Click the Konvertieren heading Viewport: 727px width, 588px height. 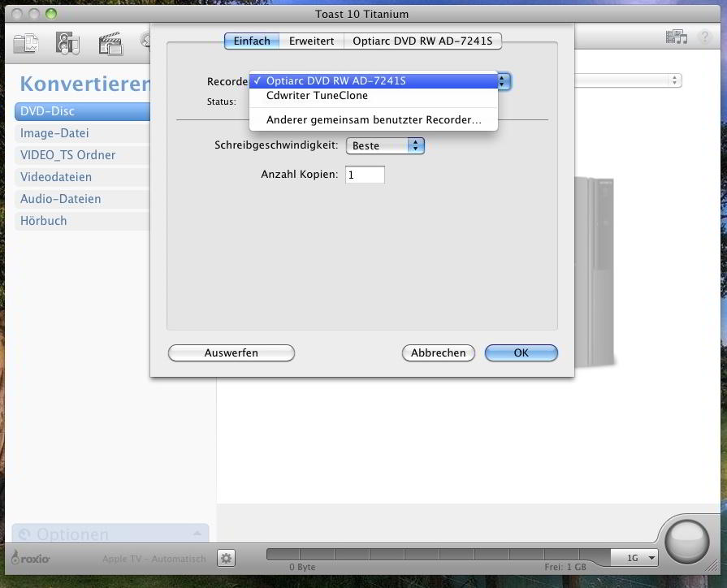[85, 84]
